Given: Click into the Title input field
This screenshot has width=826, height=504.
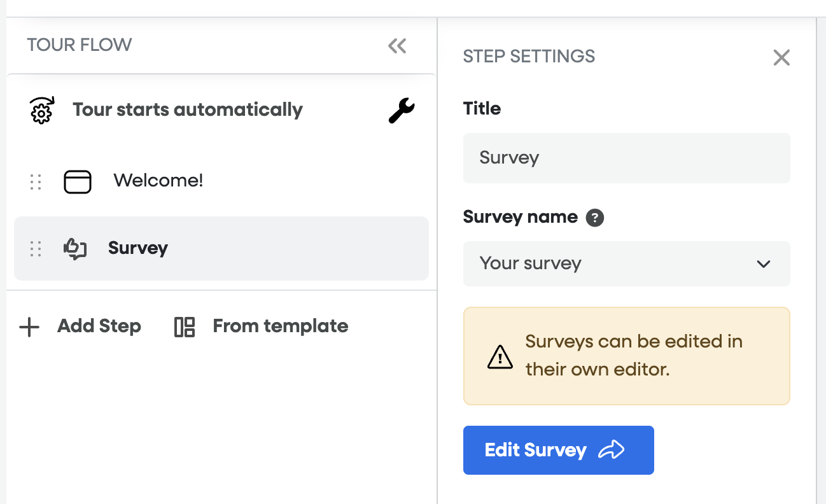Looking at the screenshot, I should click(626, 158).
